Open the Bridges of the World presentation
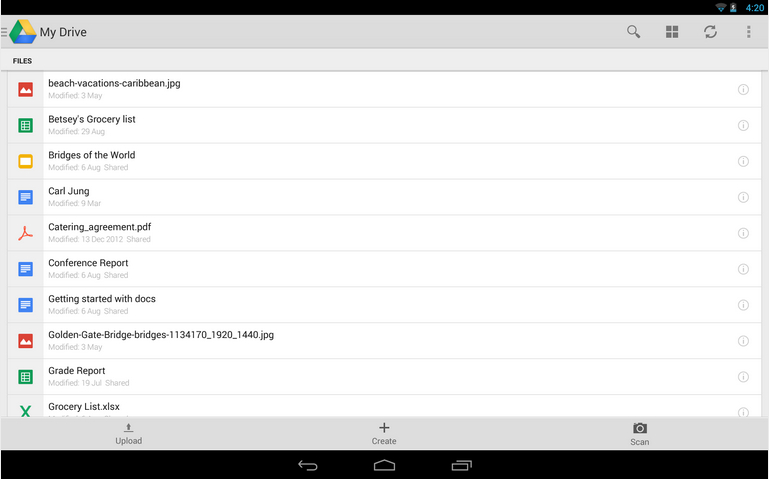This screenshot has width=769, height=479. click(x=384, y=161)
